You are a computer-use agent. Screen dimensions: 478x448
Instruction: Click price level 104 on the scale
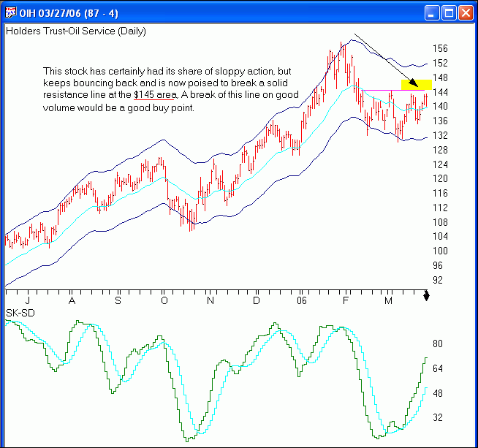tap(440, 236)
